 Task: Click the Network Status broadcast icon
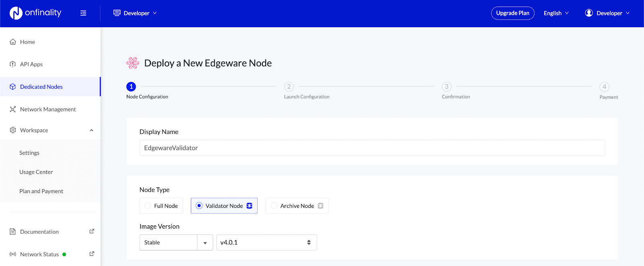click(x=13, y=254)
